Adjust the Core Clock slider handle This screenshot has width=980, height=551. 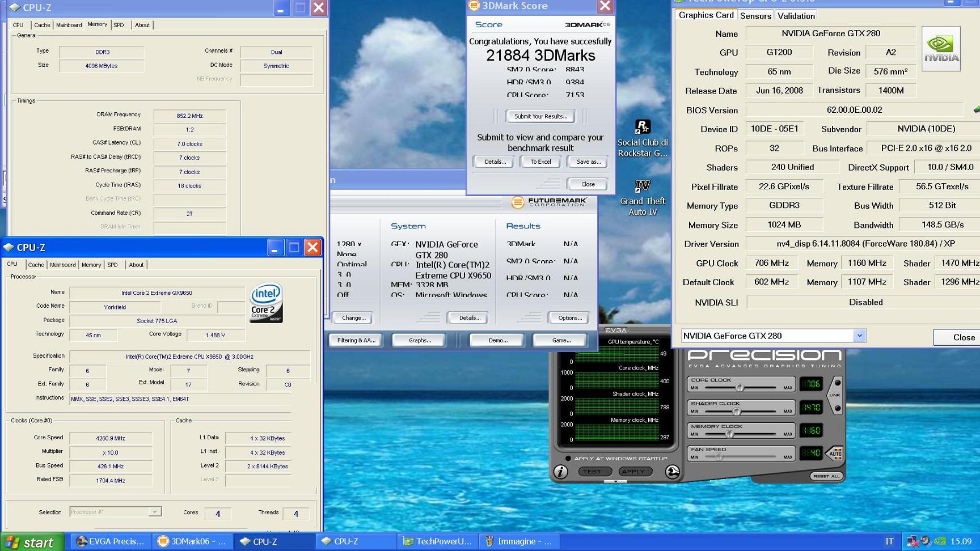[740, 388]
